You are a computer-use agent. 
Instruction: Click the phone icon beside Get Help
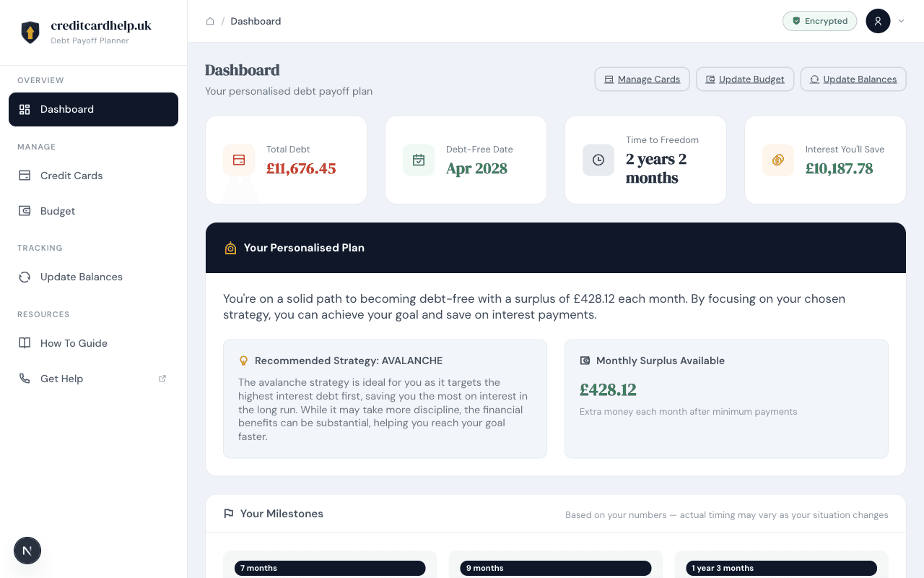pos(25,378)
